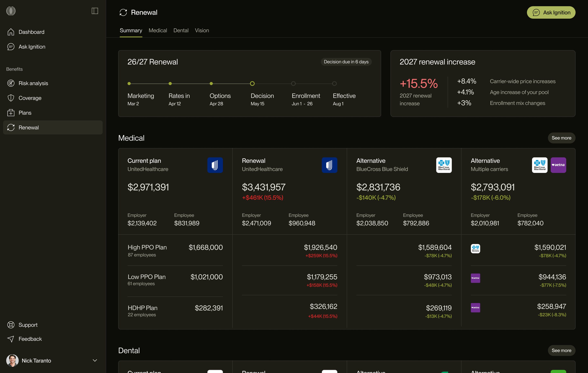Select the Rates in timeline dot
This screenshot has width=588, height=373.
tap(170, 84)
